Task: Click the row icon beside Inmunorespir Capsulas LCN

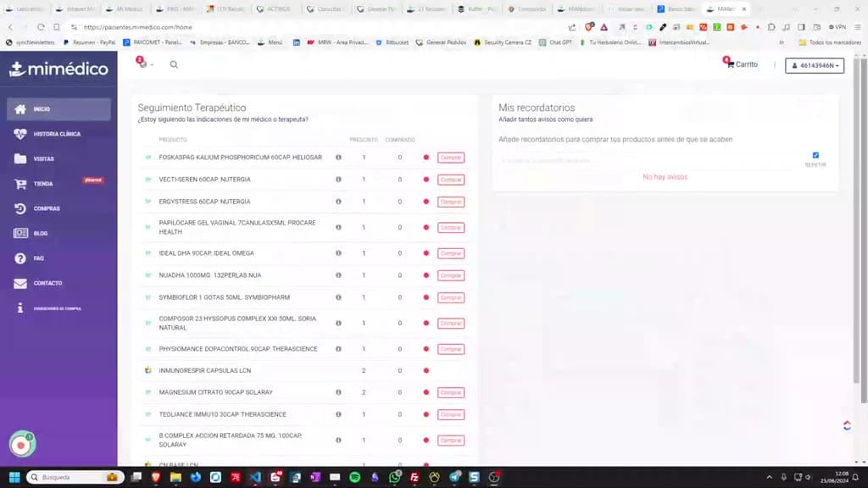Action: 147,371
